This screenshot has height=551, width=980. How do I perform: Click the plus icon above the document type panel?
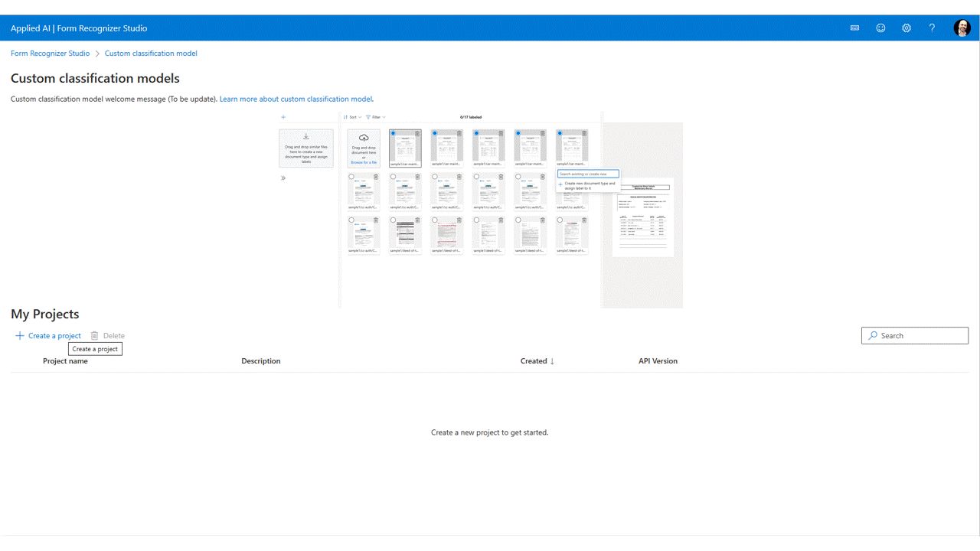283,116
